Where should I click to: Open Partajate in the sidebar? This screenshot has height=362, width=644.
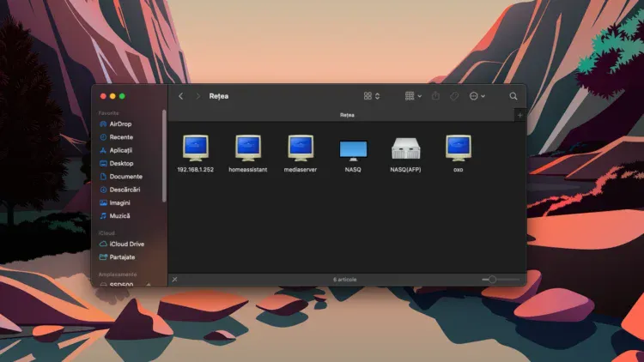122,257
